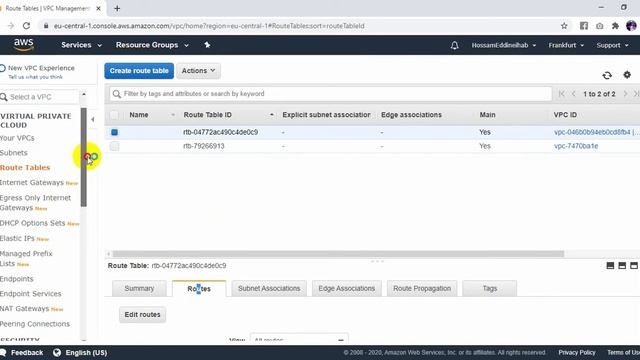Open Peering Connections in sidebar
This screenshot has width=640, height=360.
pos(35,324)
